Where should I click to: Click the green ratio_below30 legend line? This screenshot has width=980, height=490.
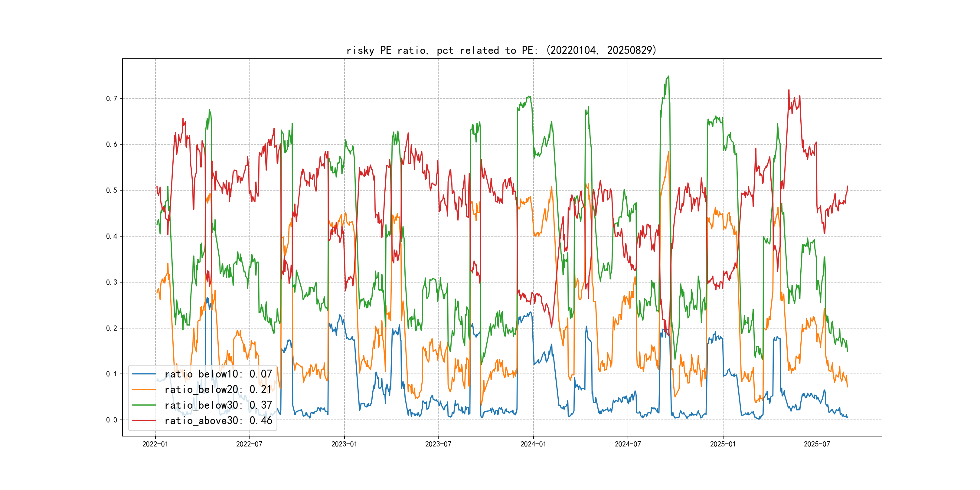[x=144, y=405]
